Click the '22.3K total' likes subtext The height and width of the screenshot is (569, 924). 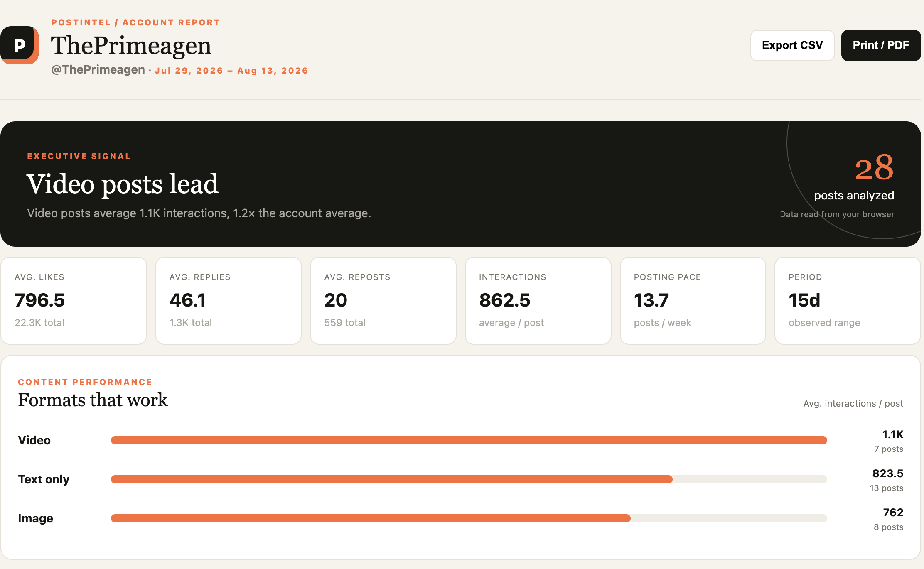(x=39, y=323)
